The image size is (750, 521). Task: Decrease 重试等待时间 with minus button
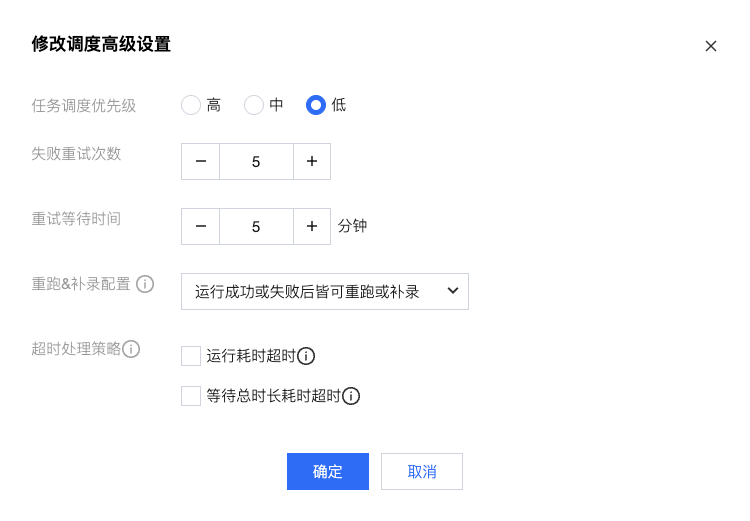point(201,226)
